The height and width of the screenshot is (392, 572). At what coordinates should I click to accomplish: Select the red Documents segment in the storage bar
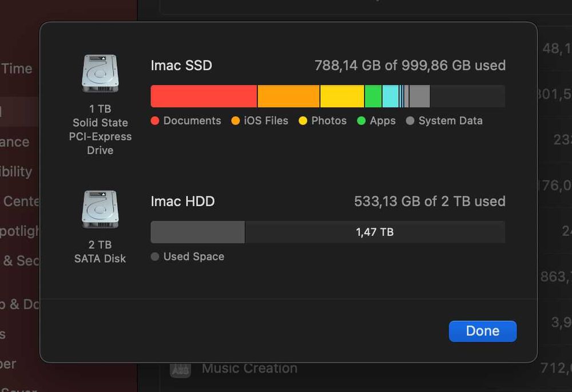(204, 96)
